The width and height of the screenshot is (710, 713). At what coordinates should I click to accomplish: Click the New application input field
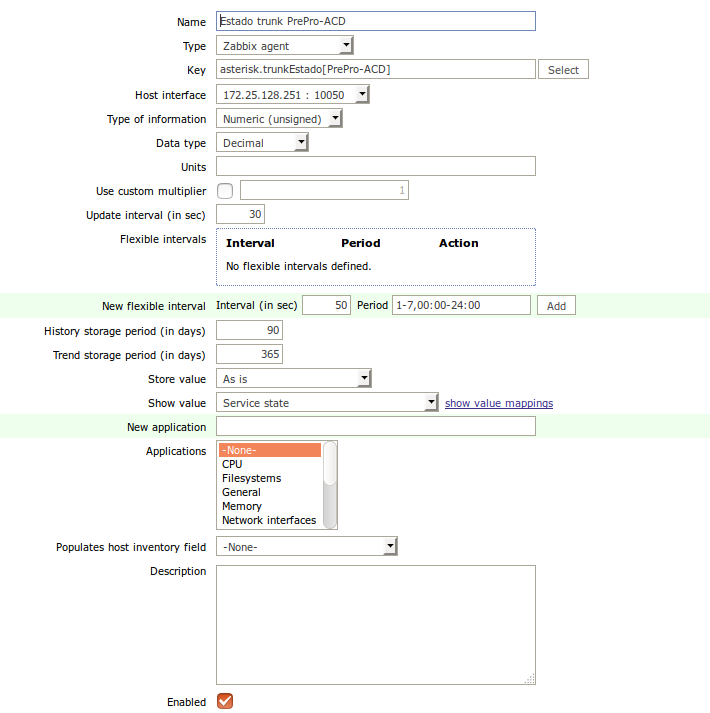click(x=376, y=427)
